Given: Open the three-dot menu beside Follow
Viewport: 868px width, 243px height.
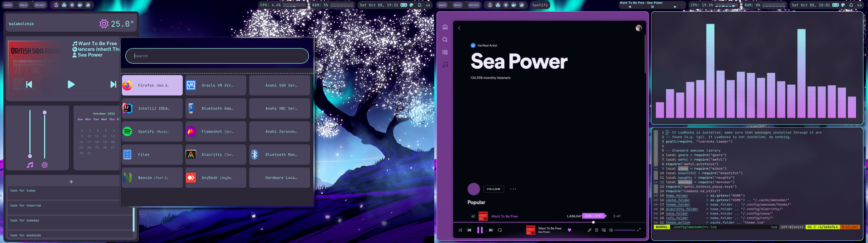Looking at the screenshot, I should tap(513, 189).
